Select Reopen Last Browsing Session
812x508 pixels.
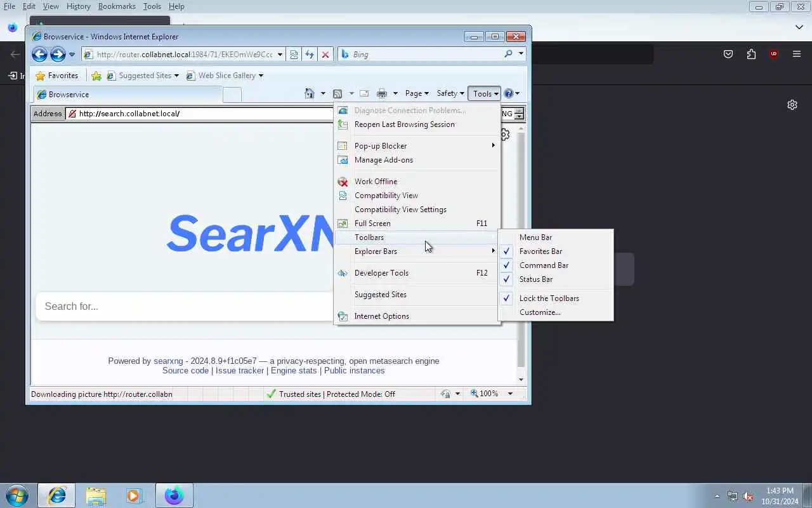tap(417, 124)
